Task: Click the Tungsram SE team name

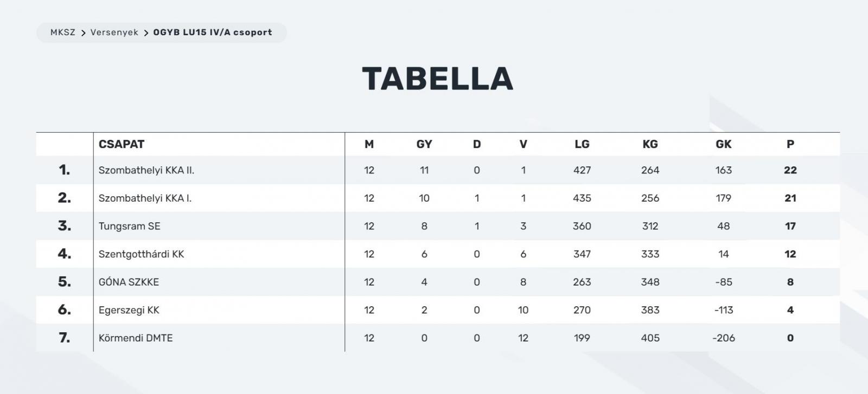Action: (x=130, y=227)
